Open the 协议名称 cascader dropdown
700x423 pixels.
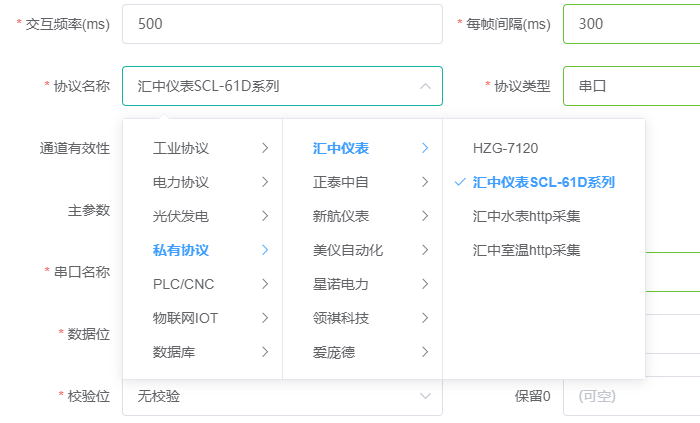(x=282, y=86)
